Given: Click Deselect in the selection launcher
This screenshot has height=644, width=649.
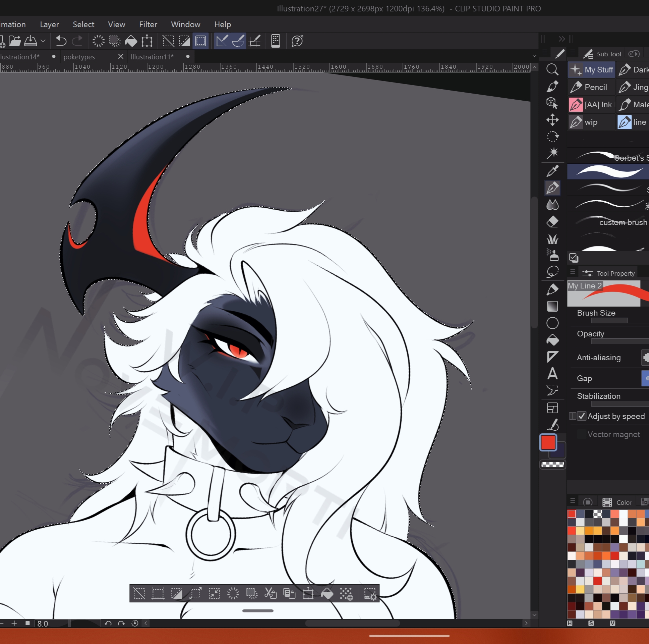Looking at the screenshot, I should [139, 594].
